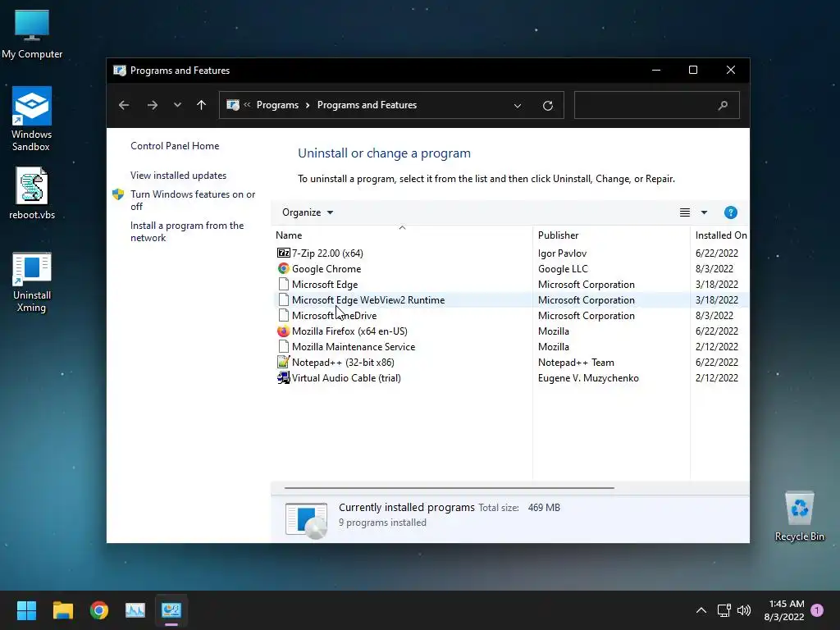Go forward with the forward arrow
The image size is (840, 630).
(x=152, y=105)
